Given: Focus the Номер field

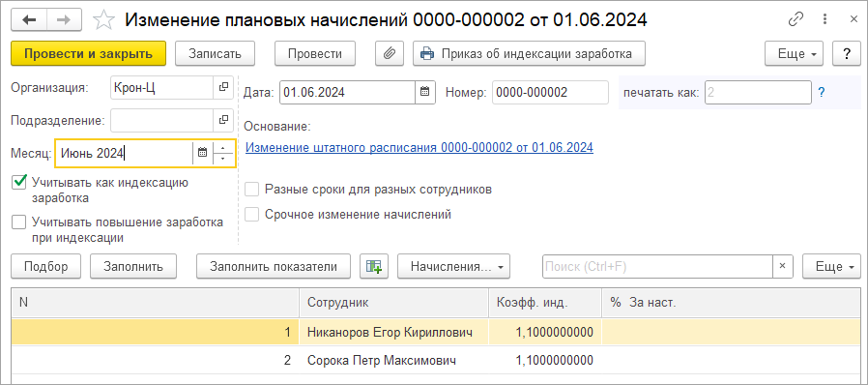Looking at the screenshot, I should (550, 93).
